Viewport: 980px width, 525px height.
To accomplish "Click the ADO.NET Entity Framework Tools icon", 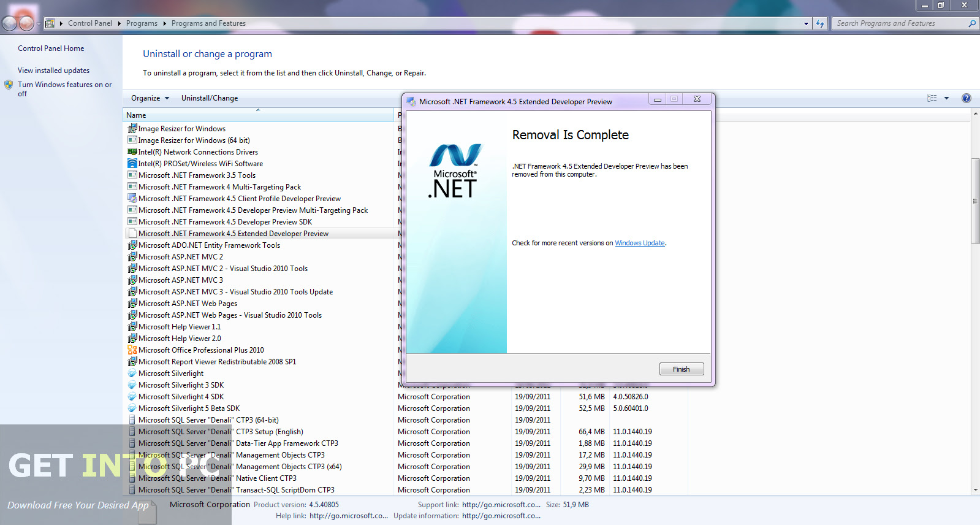I will point(132,245).
